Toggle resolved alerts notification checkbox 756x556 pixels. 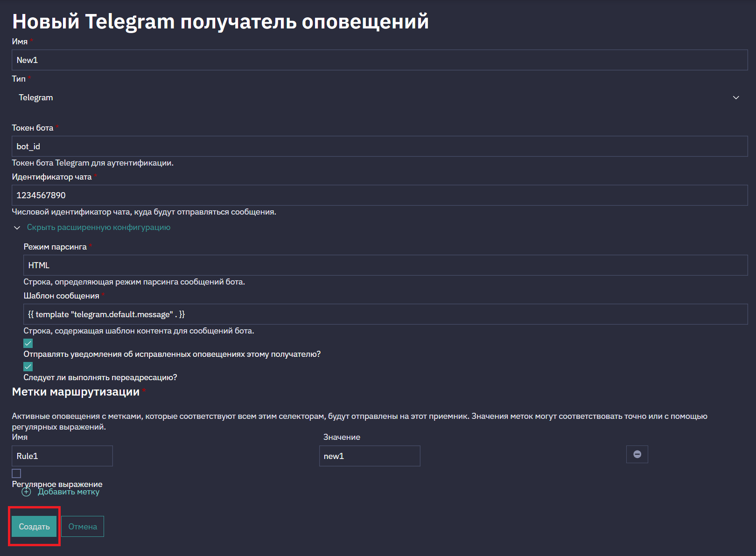(28, 343)
